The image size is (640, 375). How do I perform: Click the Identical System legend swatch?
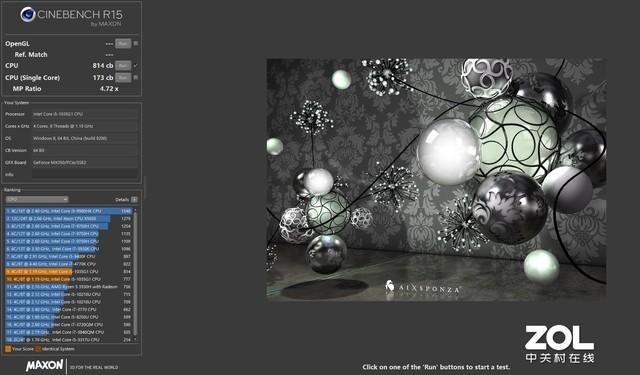tap(38, 348)
